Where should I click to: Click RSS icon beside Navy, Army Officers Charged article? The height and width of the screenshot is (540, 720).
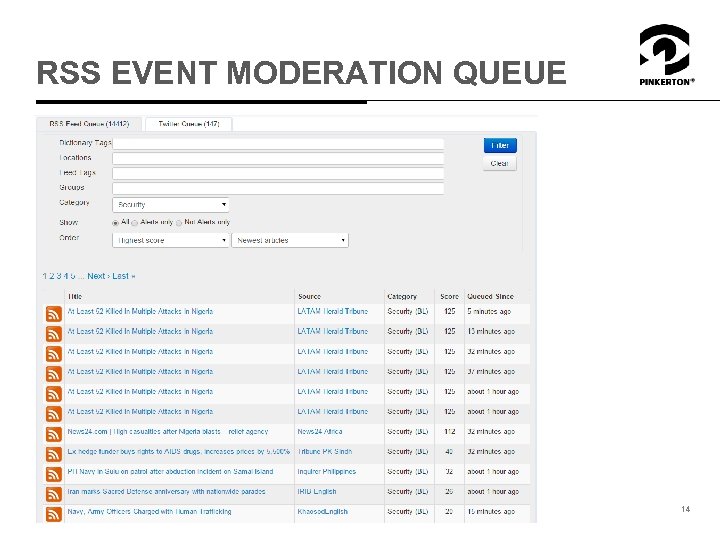point(54,514)
